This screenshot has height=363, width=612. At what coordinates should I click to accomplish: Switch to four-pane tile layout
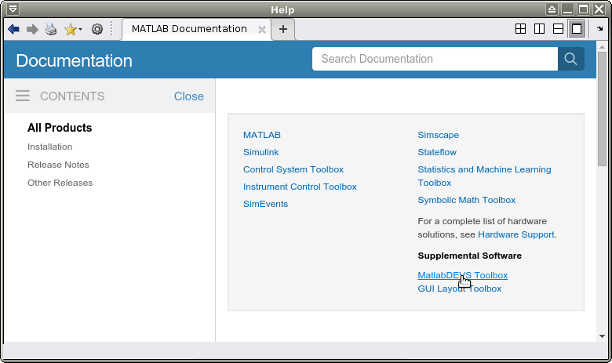point(521,29)
